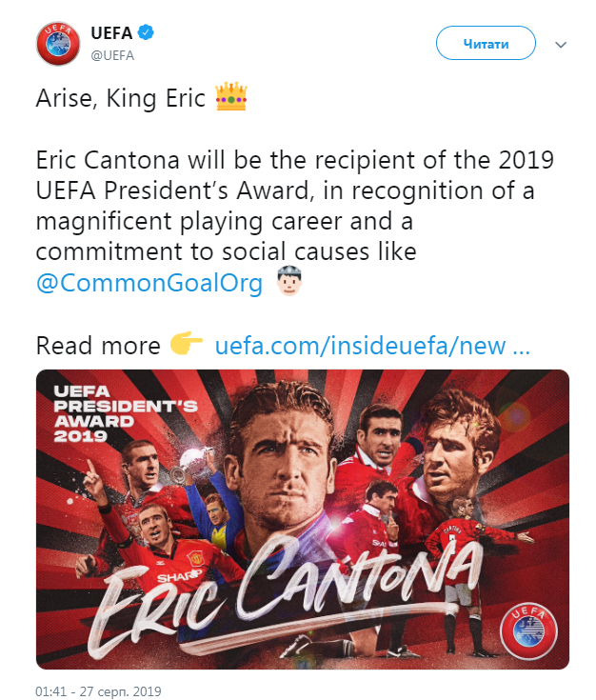Click the crown emoji after King Eric

231,97
